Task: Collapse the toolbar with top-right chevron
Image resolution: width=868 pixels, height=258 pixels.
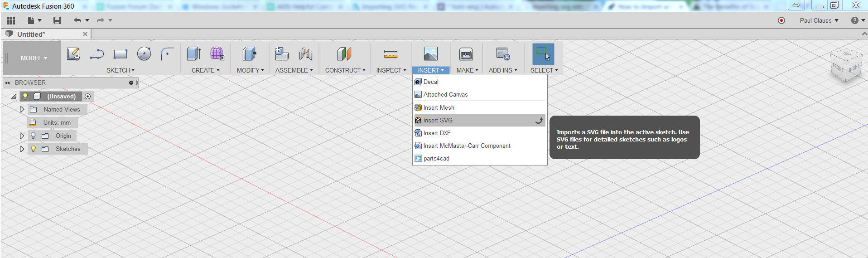Action: [x=864, y=34]
